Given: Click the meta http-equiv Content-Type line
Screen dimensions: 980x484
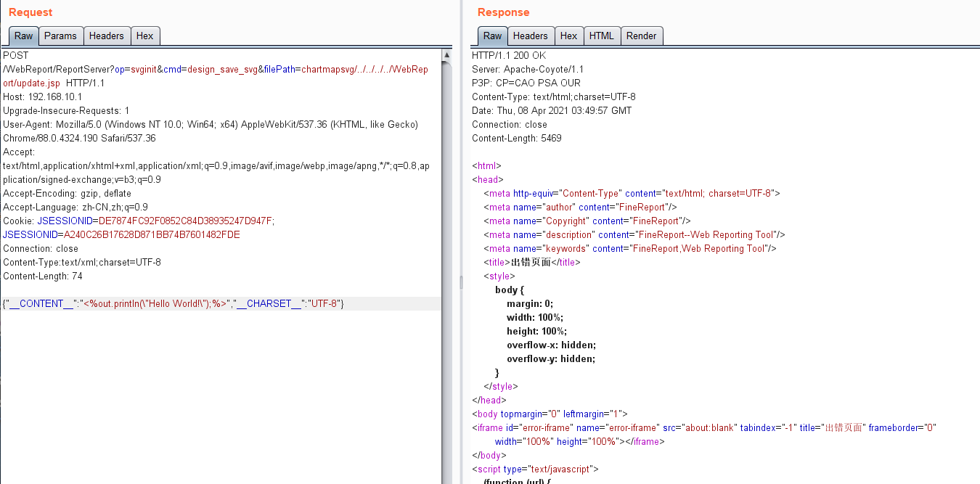Looking at the screenshot, I should pyautogui.click(x=632, y=193).
